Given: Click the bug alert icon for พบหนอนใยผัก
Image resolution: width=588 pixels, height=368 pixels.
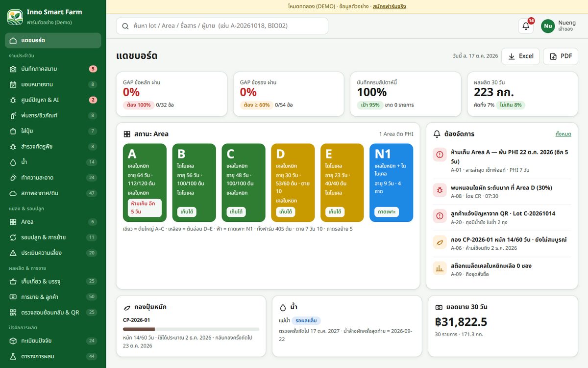Looking at the screenshot, I should tap(440, 190).
